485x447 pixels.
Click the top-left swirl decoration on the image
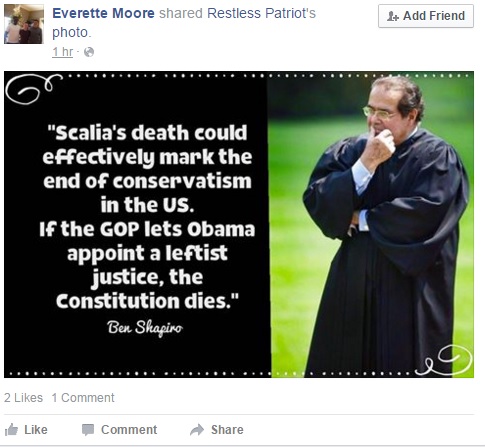point(33,89)
